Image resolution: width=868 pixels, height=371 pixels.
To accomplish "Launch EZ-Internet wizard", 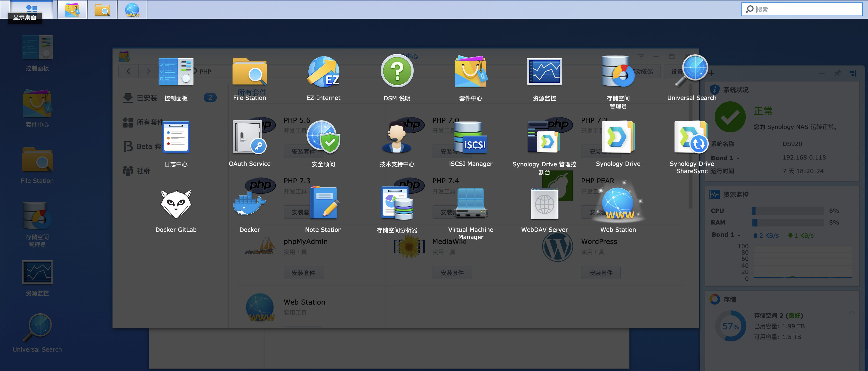I will click(323, 72).
